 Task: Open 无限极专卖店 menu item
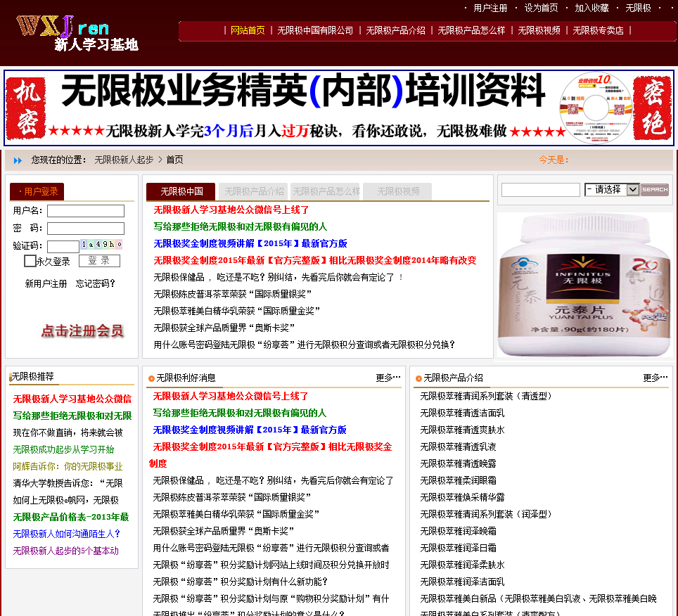click(x=598, y=30)
